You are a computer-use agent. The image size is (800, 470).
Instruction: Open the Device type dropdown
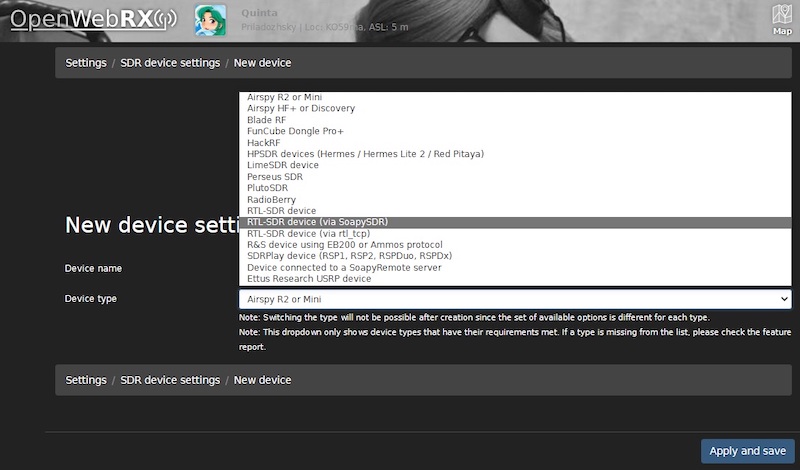[x=515, y=299]
